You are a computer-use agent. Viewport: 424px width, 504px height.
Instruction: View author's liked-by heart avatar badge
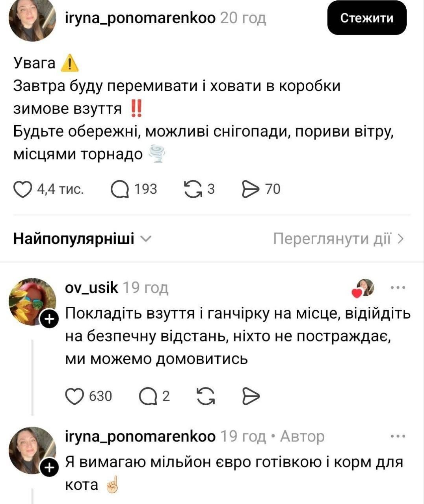(364, 288)
